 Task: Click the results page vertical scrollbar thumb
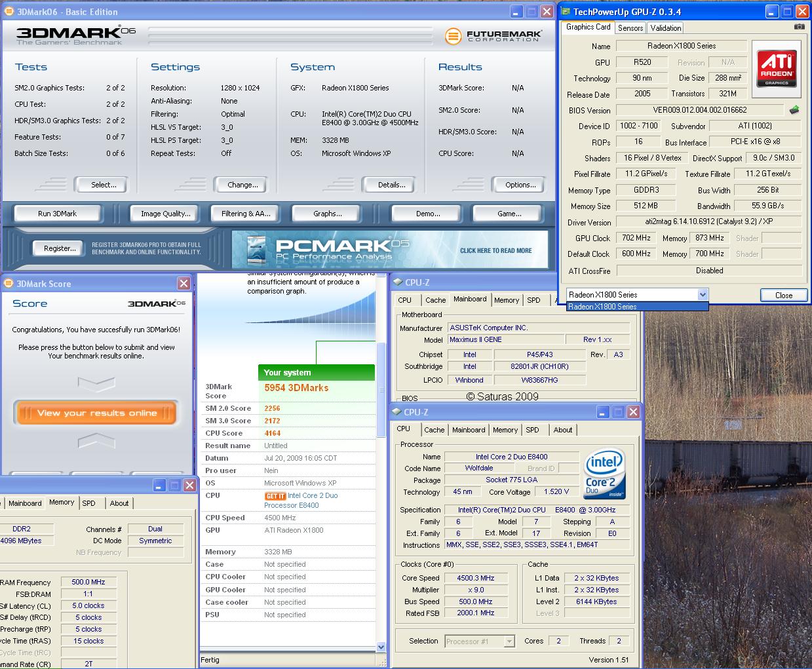click(x=381, y=389)
